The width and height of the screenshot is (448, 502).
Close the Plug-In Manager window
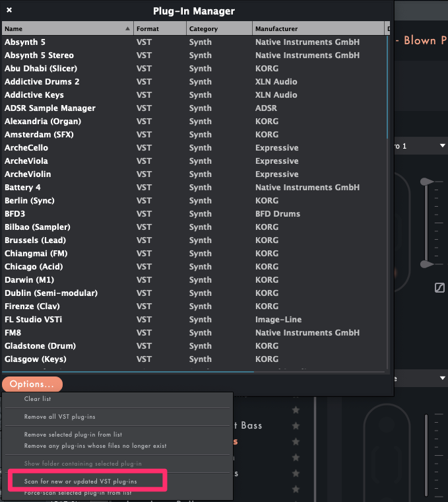click(x=9, y=10)
